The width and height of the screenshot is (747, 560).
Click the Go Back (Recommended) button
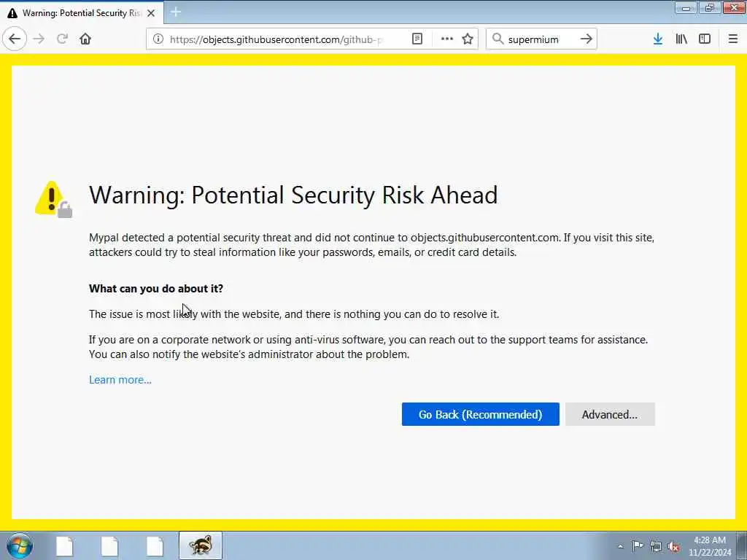[x=480, y=414]
